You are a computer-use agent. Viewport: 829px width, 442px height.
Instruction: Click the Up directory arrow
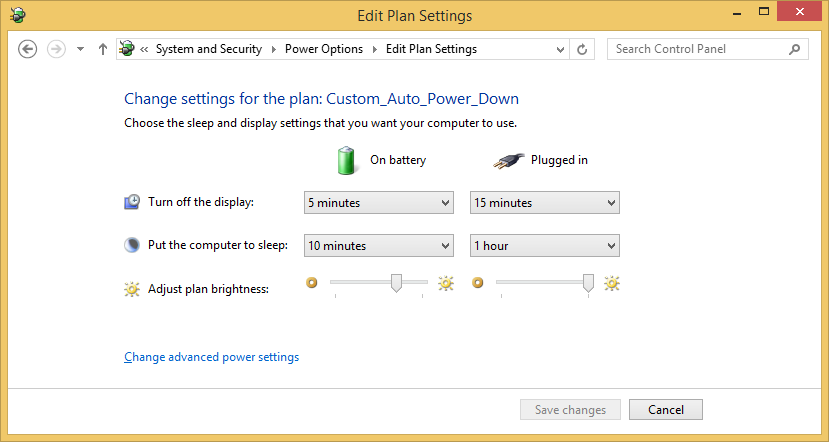pyautogui.click(x=103, y=49)
